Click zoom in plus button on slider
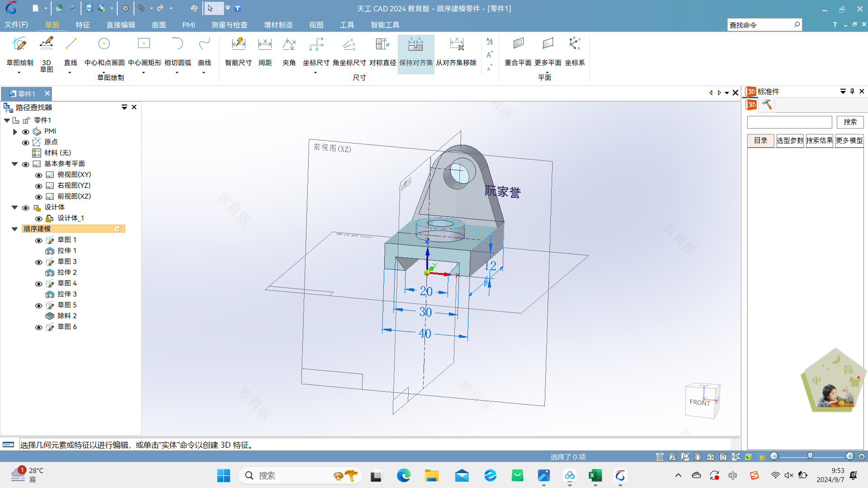The image size is (868, 488). click(850, 456)
